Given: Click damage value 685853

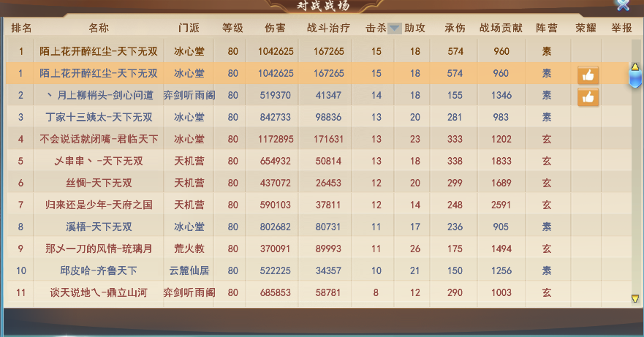Looking at the screenshot, I should [x=276, y=292].
